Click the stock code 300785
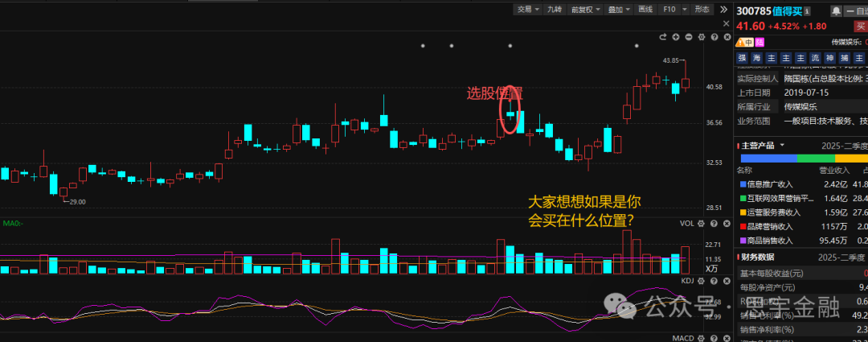Viewport: 868px width, 342px height. pyautogui.click(x=752, y=10)
